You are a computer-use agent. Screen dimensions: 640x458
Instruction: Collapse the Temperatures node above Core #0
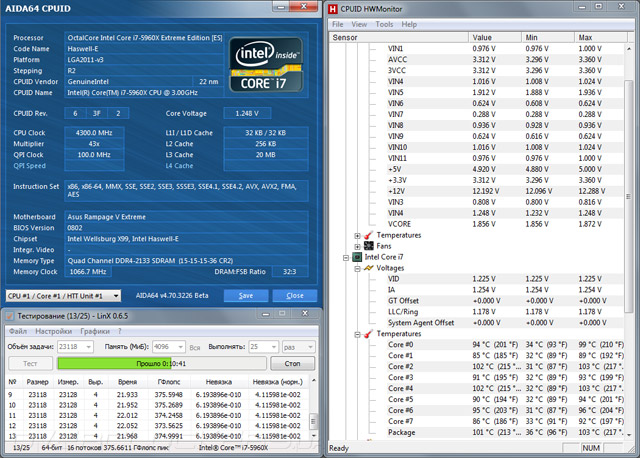pos(357,334)
